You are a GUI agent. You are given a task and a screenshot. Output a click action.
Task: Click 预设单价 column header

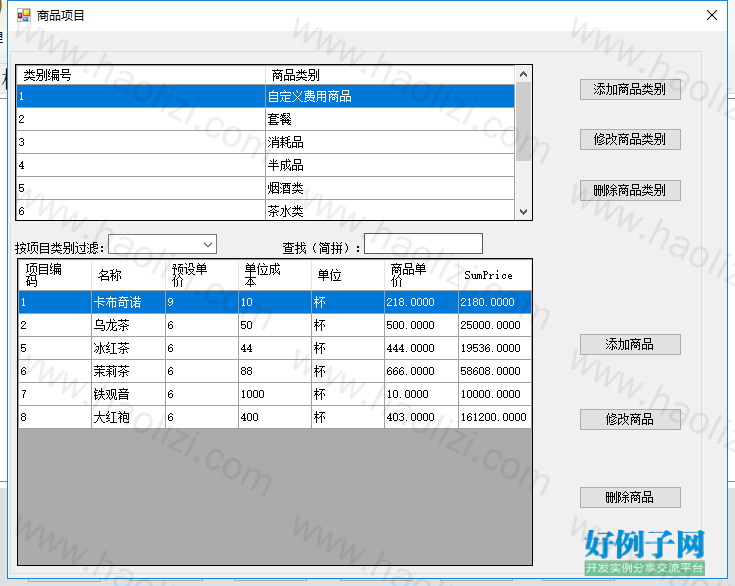click(x=202, y=275)
